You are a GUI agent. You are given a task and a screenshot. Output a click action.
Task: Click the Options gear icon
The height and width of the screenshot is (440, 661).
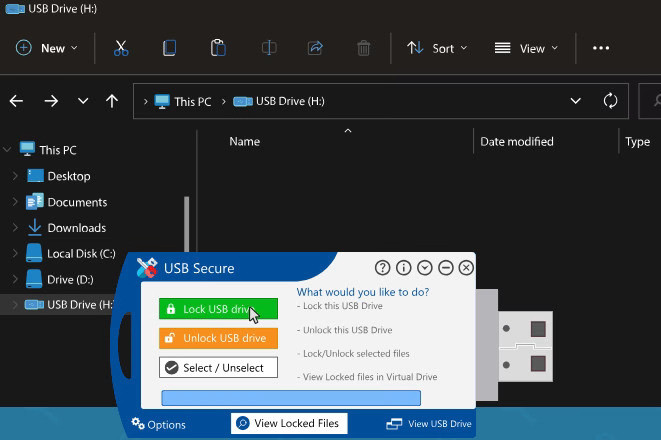click(x=138, y=423)
